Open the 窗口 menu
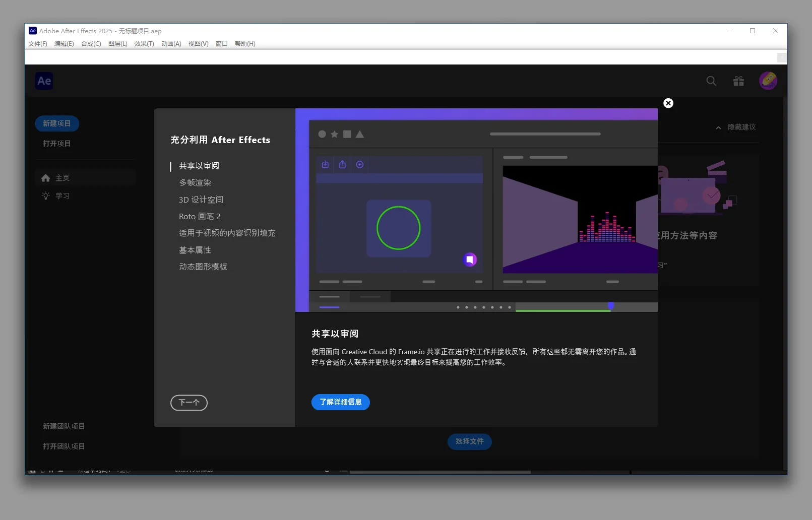Screen dimensions: 812x520 222,44
